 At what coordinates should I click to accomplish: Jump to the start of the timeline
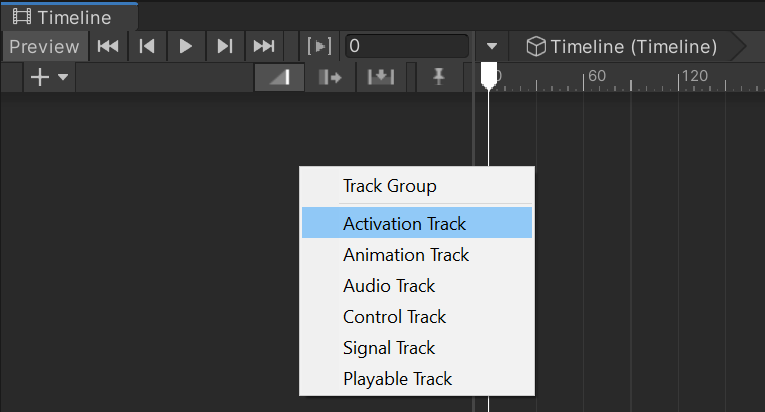pyautogui.click(x=108, y=46)
